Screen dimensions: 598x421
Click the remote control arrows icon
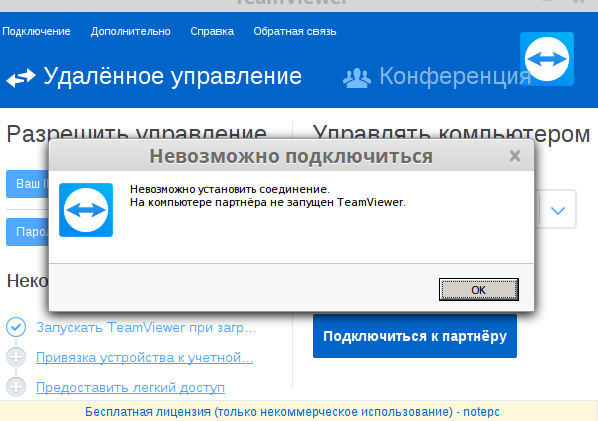21,77
